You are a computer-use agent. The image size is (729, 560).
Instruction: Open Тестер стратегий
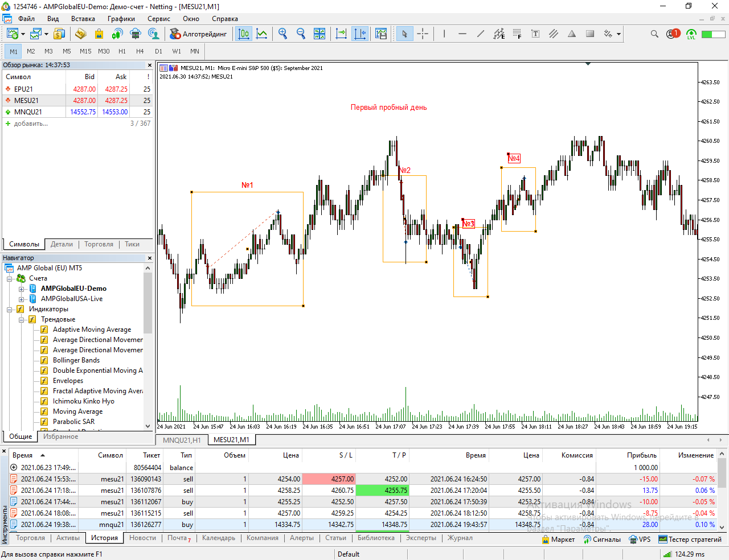click(x=690, y=540)
